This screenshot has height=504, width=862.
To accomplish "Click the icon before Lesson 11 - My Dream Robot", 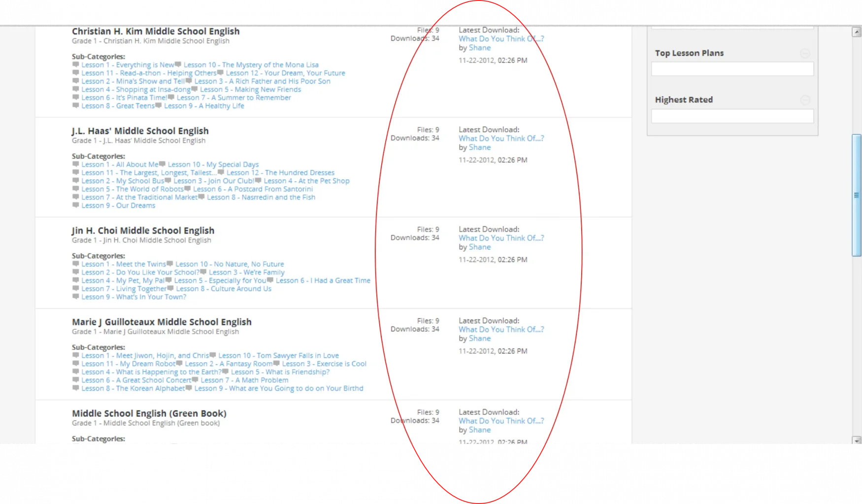I will coord(75,364).
